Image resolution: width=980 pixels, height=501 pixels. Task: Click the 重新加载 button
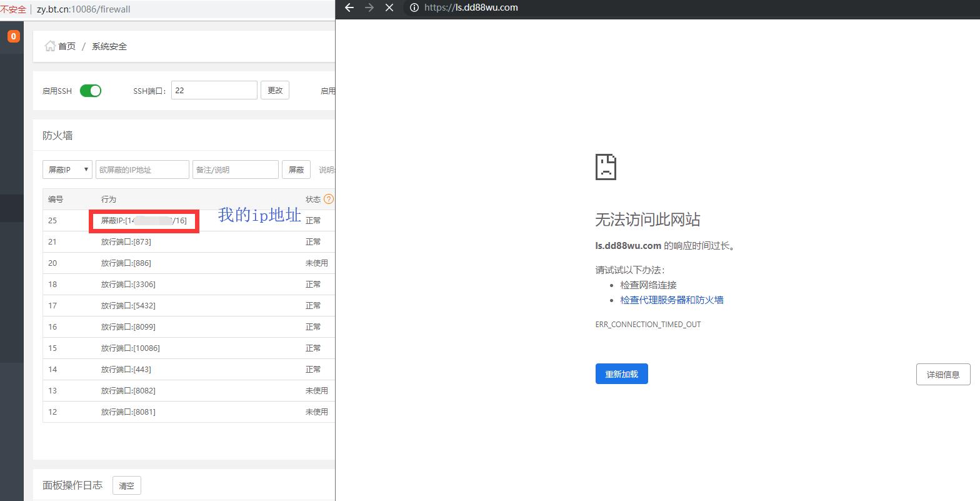pos(621,374)
